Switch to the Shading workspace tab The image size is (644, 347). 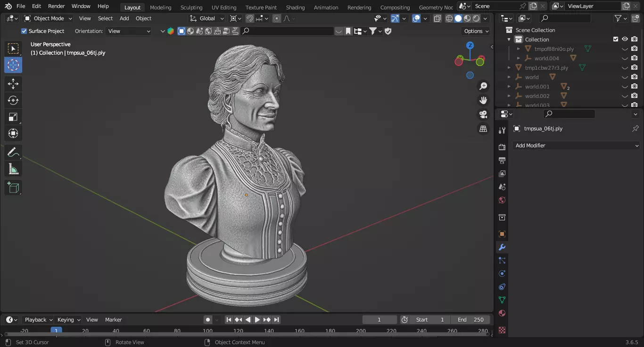coord(296,7)
